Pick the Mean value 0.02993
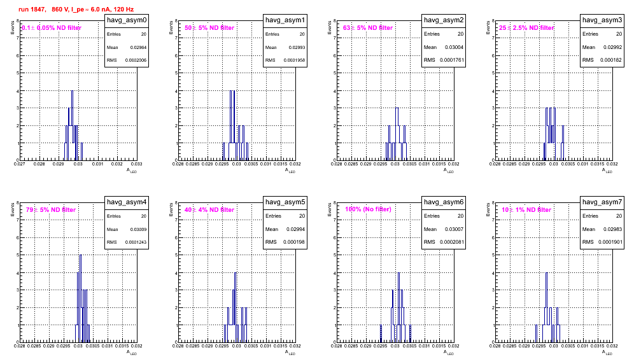 (297, 47)
